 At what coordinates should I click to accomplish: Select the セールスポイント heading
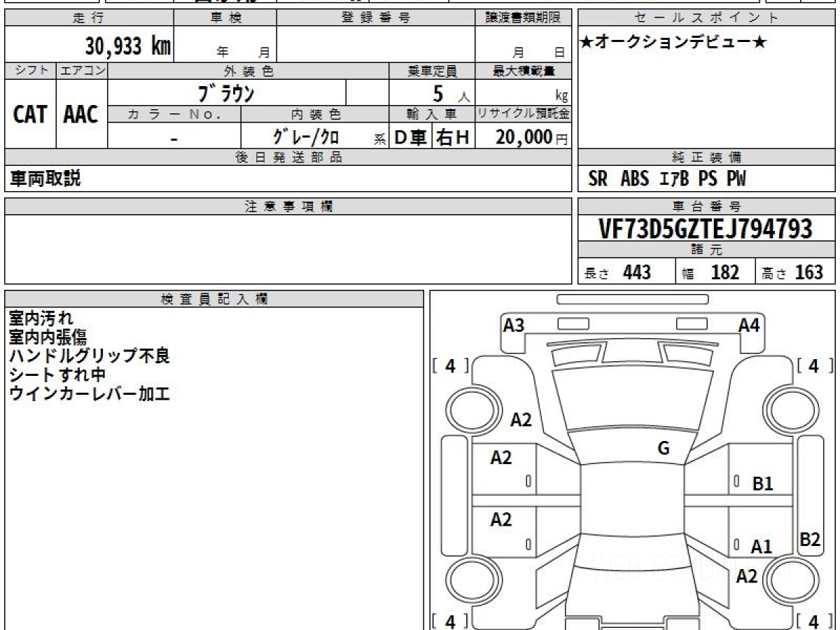coord(707,18)
